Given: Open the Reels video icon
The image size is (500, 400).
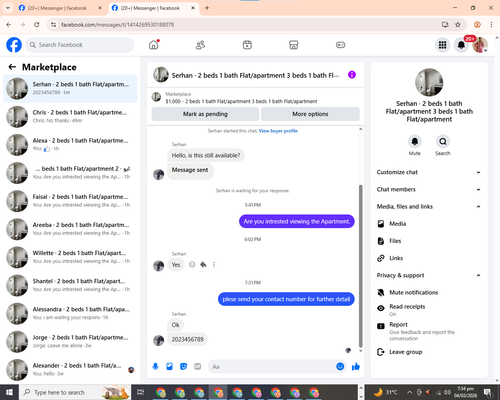Looking at the screenshot, I should click(x=247, y=45).
